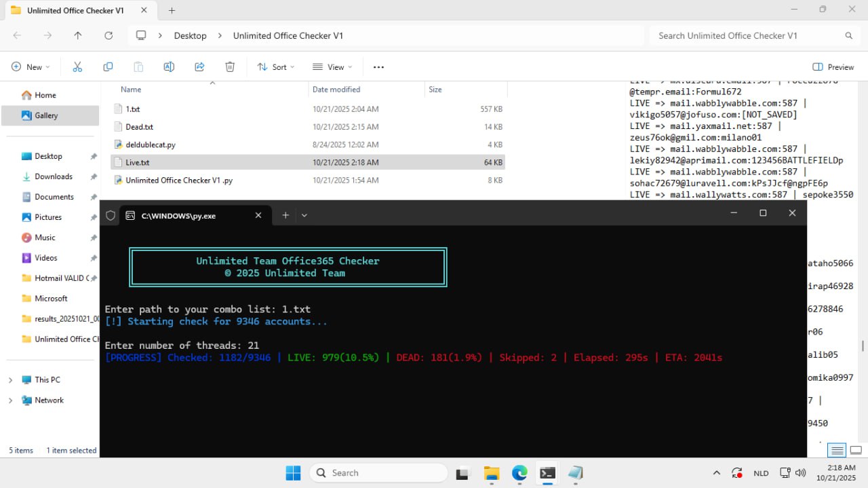This screenshot has width=868, height=488.
Task: Open the See more (three dots) menu
Action: pos(378,67)
